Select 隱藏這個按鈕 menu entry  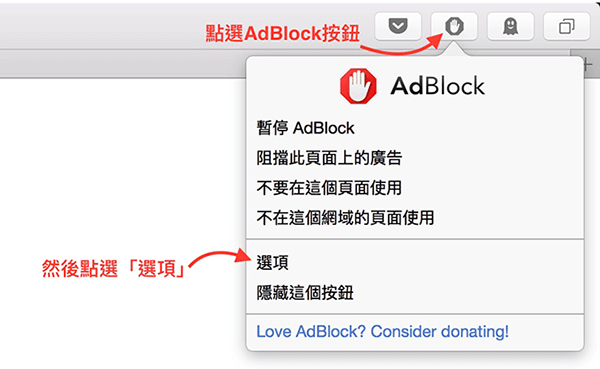click(x=305, y=293)
